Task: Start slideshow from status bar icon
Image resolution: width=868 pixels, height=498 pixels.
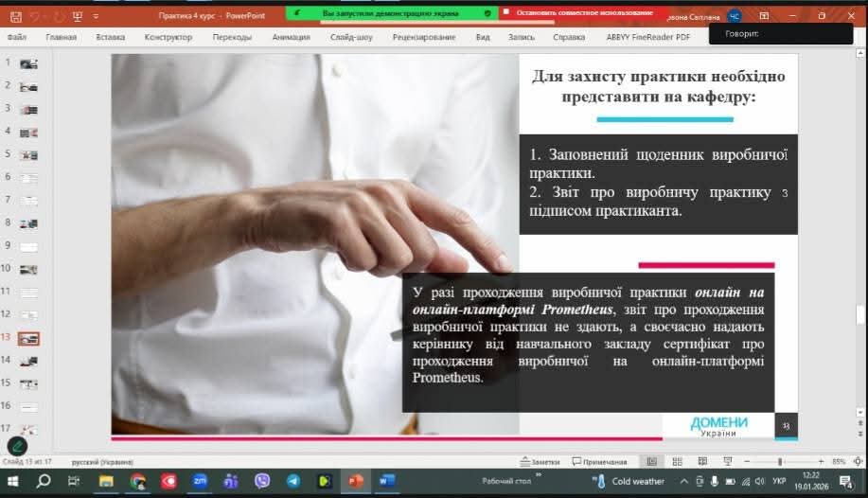Action: click(727, 462)
